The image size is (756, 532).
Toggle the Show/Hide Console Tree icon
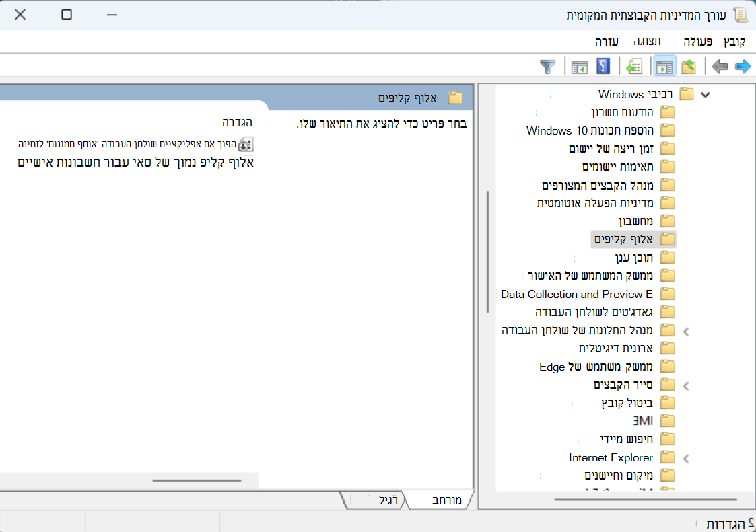click(664, 67)
